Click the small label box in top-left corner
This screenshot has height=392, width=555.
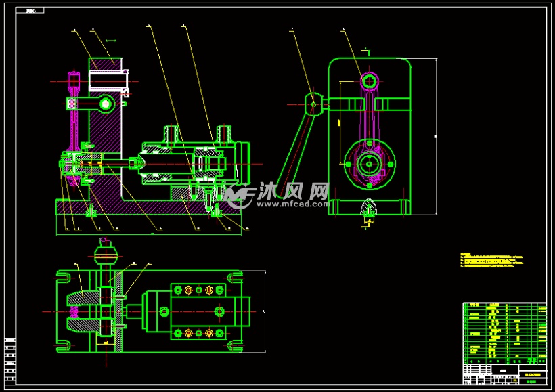pos(31,11)
